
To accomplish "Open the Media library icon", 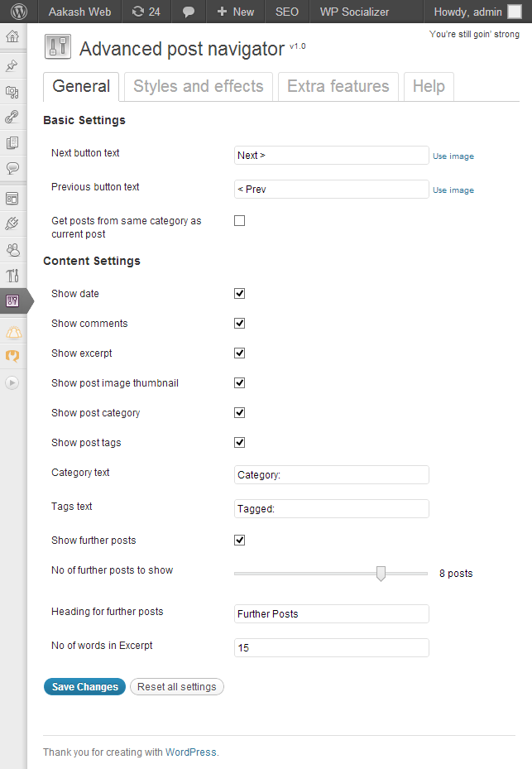I will pyautogui.click(x=12, y=91).
